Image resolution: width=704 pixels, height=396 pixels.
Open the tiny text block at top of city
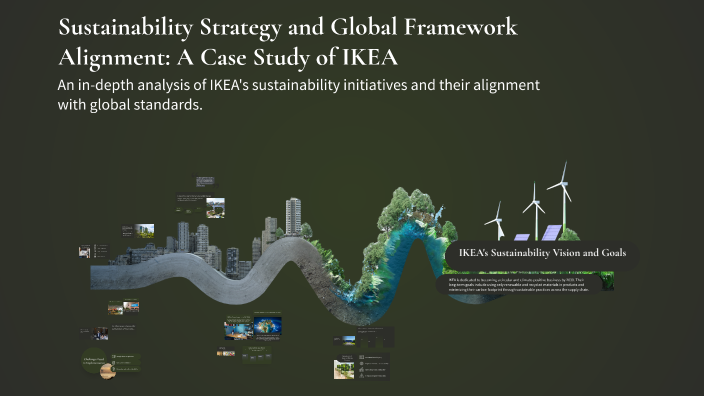(x=205, y=181)
